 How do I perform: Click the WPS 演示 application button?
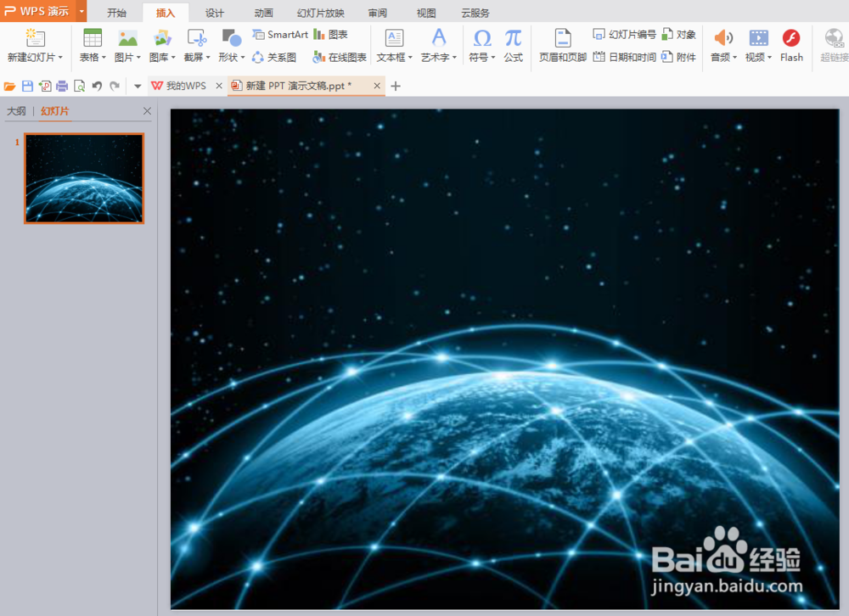point(38,11)
